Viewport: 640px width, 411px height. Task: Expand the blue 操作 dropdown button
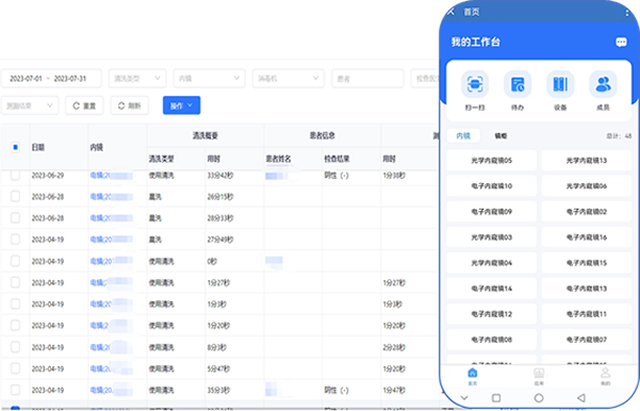click(x=181, y=105)
